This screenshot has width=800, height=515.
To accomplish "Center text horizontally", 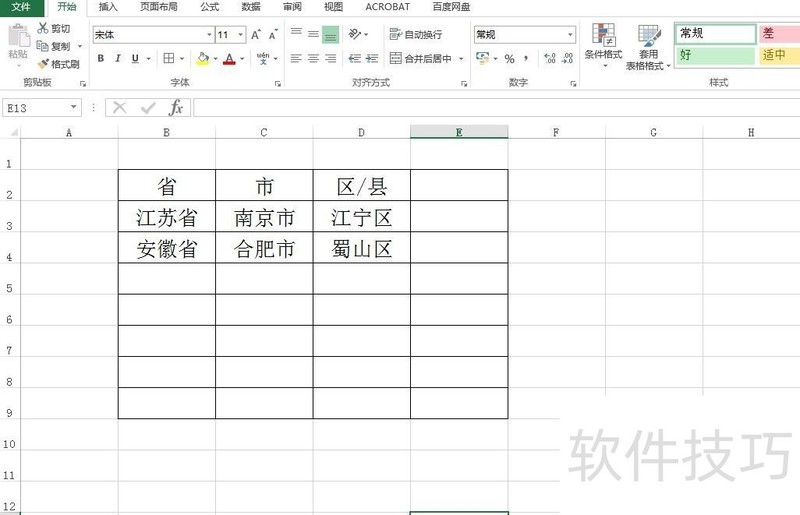I will pyautogui.click(x=313, y=58).
